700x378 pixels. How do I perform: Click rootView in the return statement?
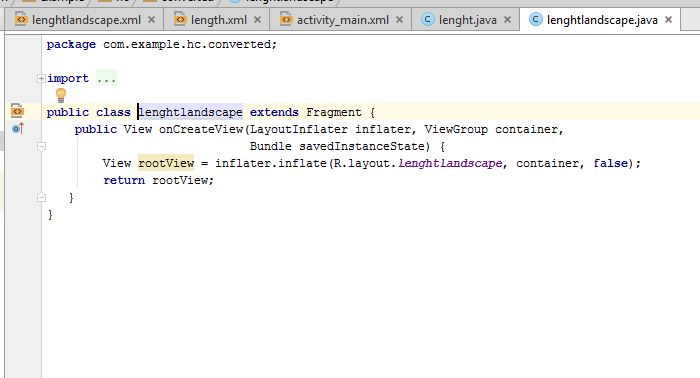[179, 180]
